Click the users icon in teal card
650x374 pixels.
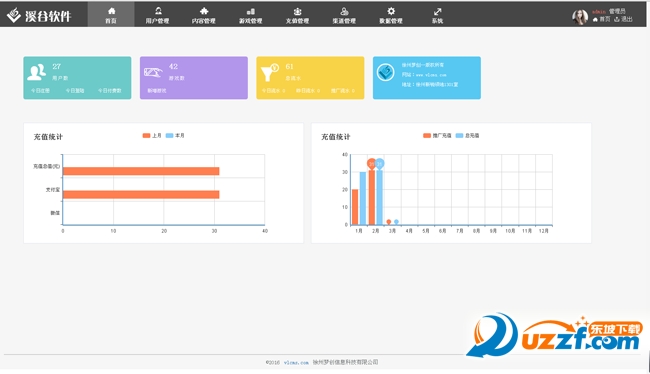(36, 72)
